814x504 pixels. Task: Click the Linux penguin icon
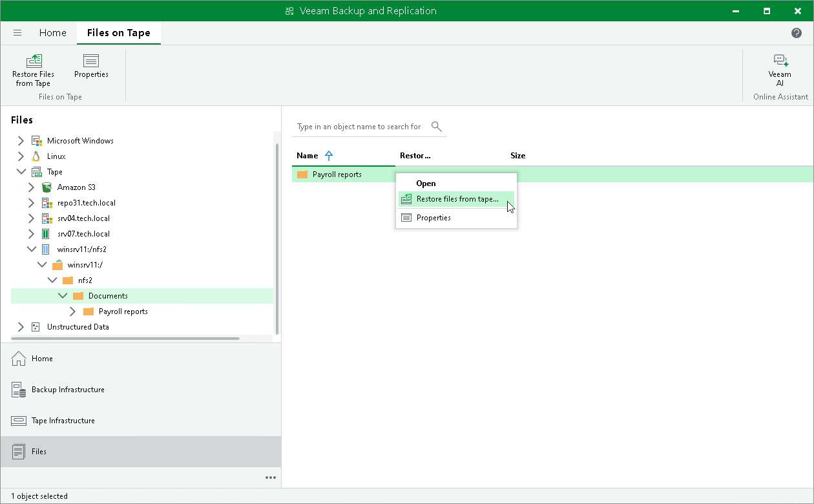[x=37, y=156]
